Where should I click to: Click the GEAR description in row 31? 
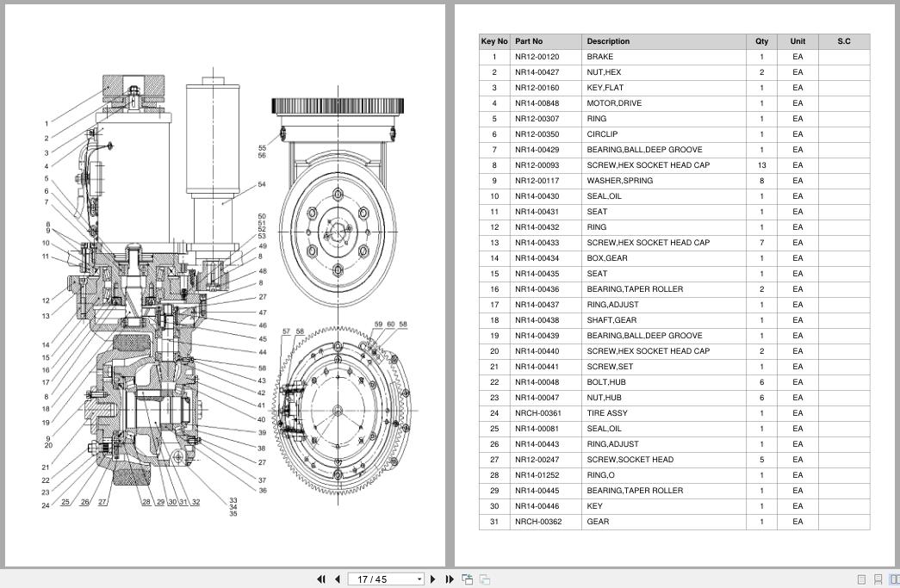click(598, 522)
